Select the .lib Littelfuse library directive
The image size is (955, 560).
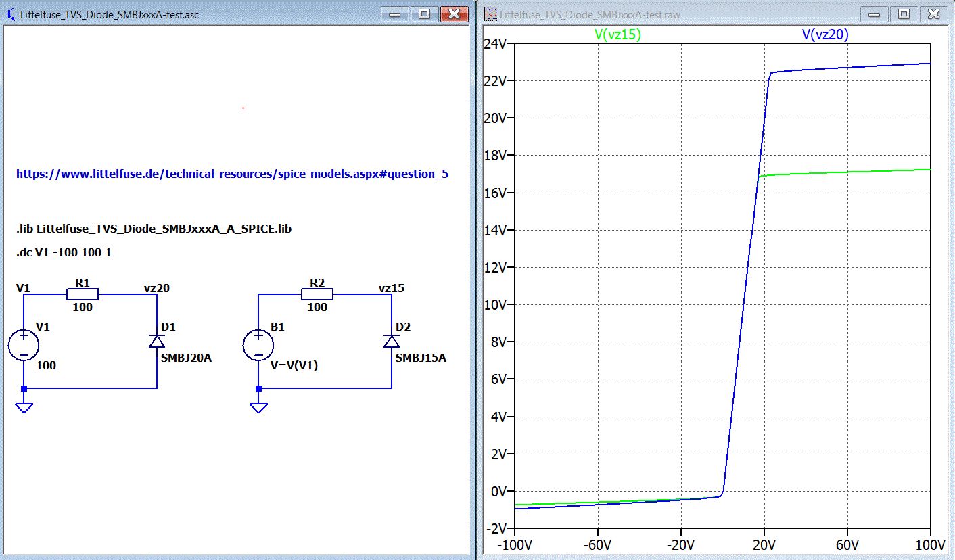pyautogui.click(x=154, y=229)
